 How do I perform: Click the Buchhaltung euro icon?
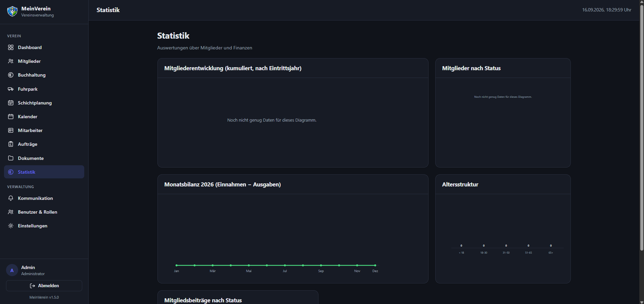11,75
